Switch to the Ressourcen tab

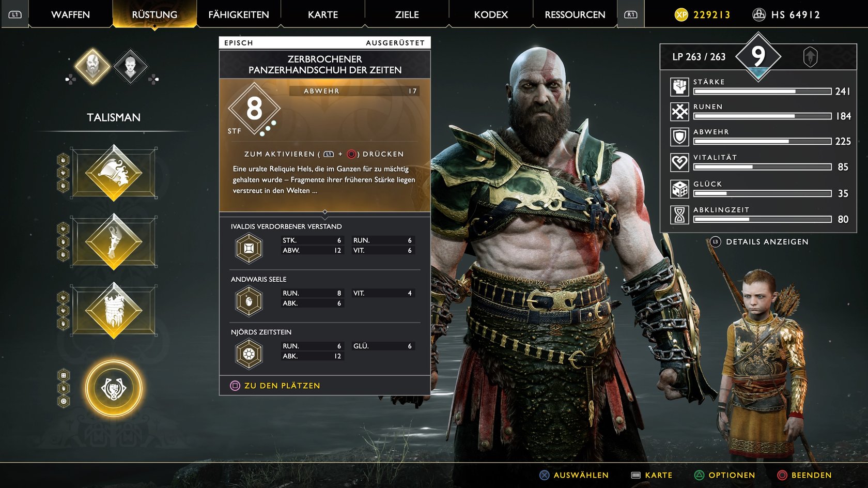(x=575, y=14)
